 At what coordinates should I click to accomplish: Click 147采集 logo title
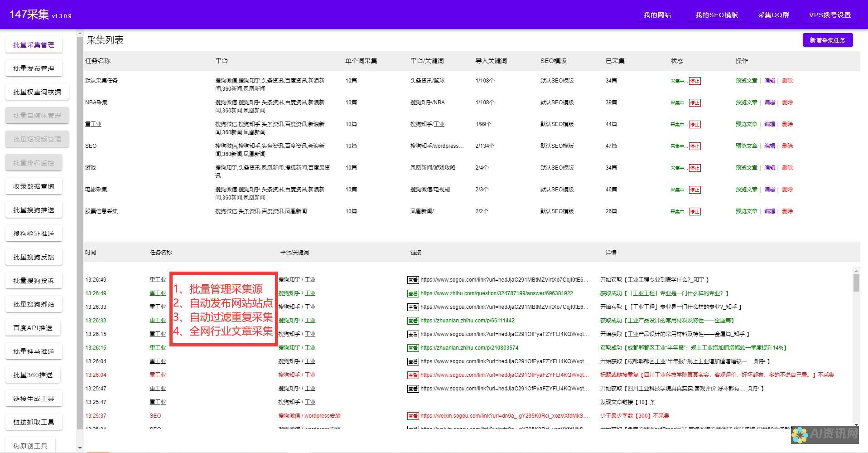coord(29,15)
